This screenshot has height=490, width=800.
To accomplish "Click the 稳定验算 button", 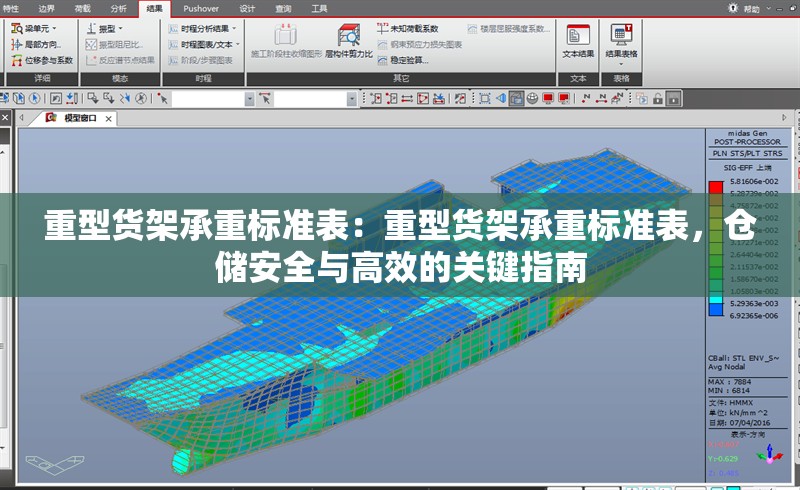I will (407, 60).
